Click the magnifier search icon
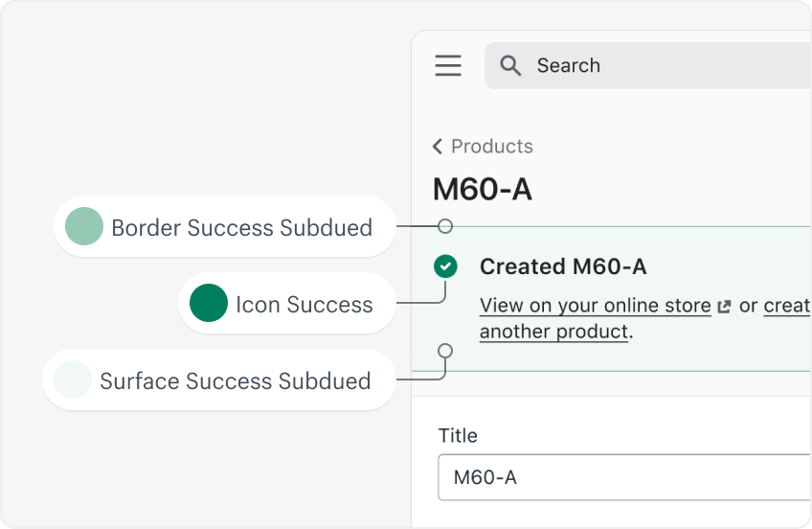The width and height of the screenshot is (812, 529). (511, 65)
